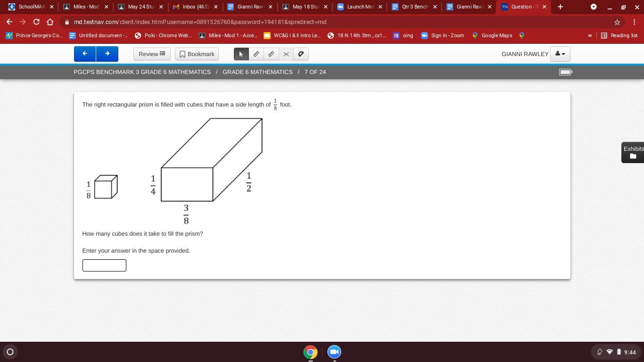Reload the current page

click(x=36, y=22)
